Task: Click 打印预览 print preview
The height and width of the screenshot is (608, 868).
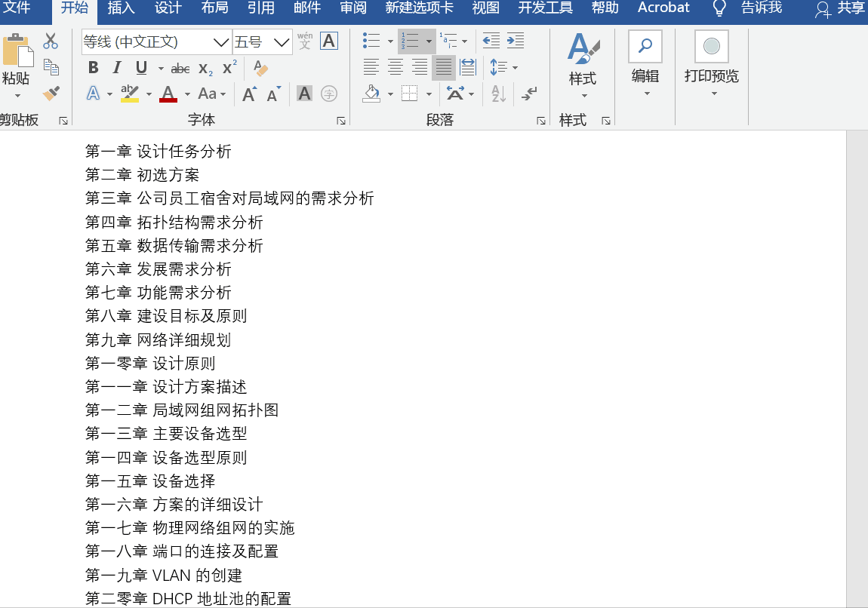Action: point(712,63)
